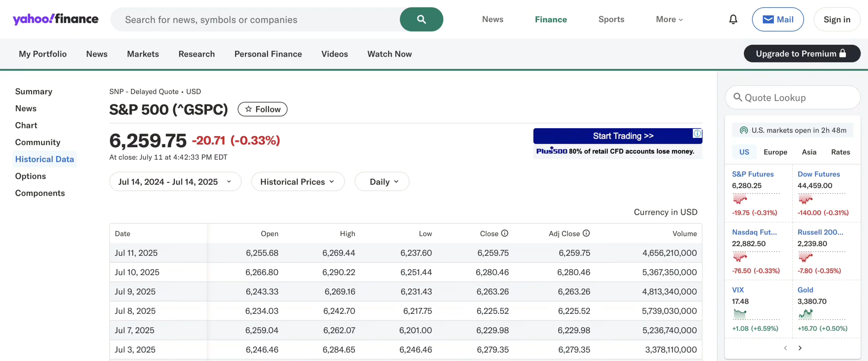Follow the S&P 500 with star button
The image size is (868, 361).
point(262,109)
